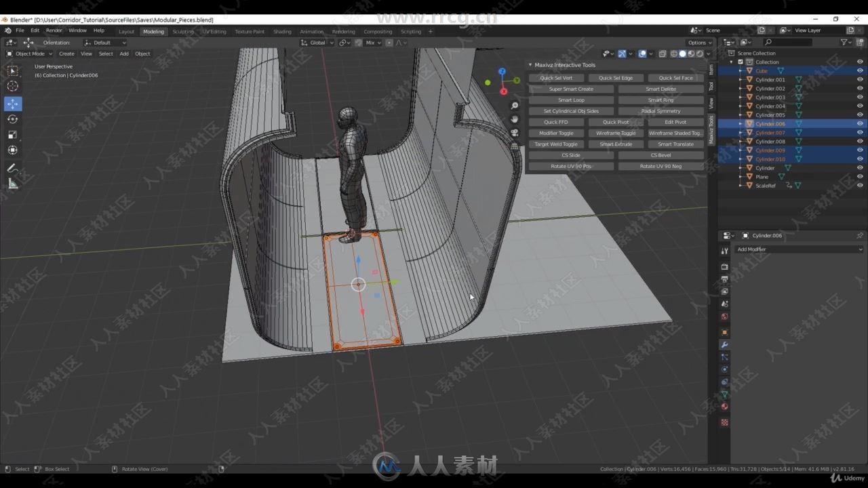Switch to solid viewport shading

682,54
